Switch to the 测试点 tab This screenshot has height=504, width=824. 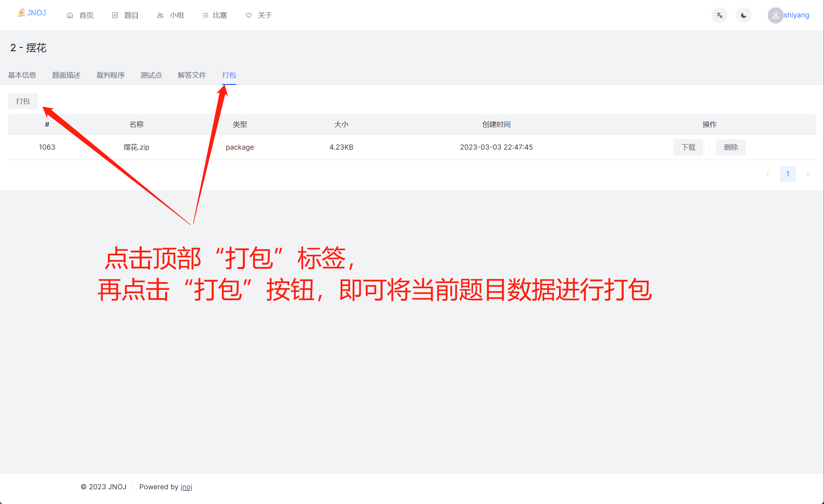(151, 75)
